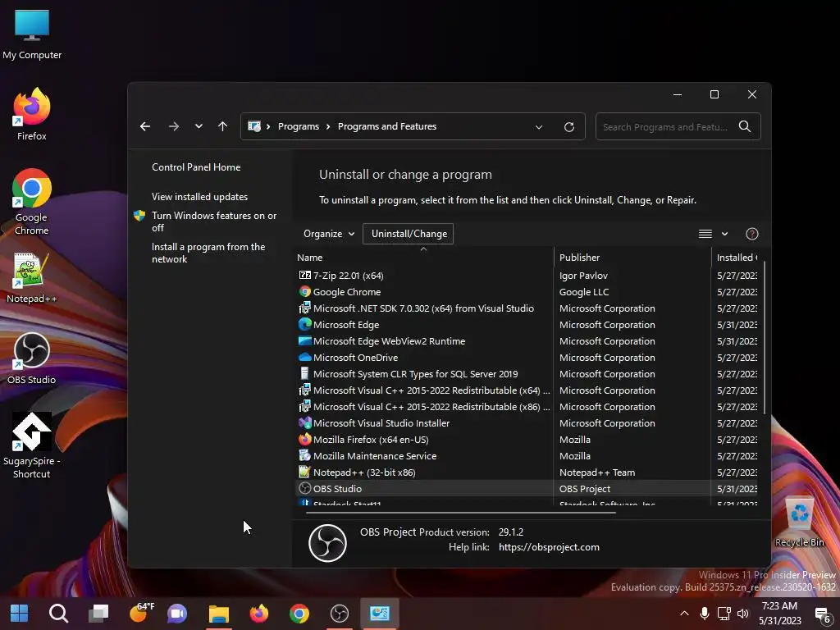The width and height of the screenshot is (840, 630).
Task: Select 7-Zip 22.01 (x64) entry
Action: click(527, 276)
